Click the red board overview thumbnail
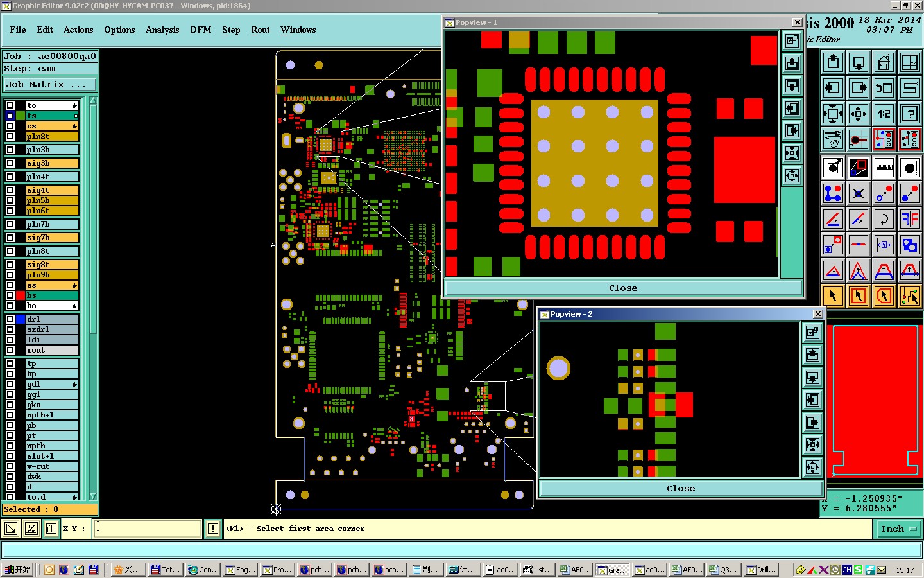 (x=875, y=401)
